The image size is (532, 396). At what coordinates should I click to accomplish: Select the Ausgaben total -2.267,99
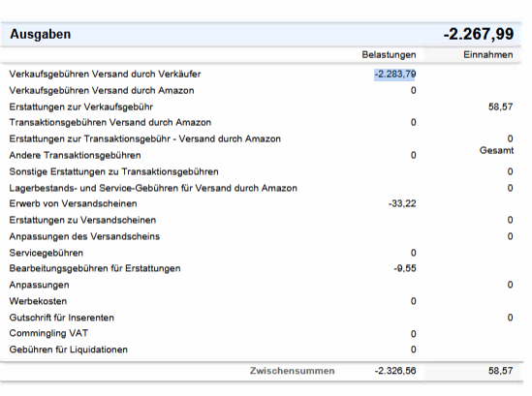pos(479,34)
